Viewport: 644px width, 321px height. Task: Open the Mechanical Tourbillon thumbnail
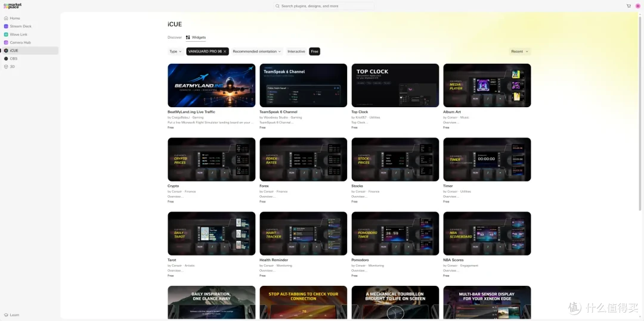click(395, 303)
